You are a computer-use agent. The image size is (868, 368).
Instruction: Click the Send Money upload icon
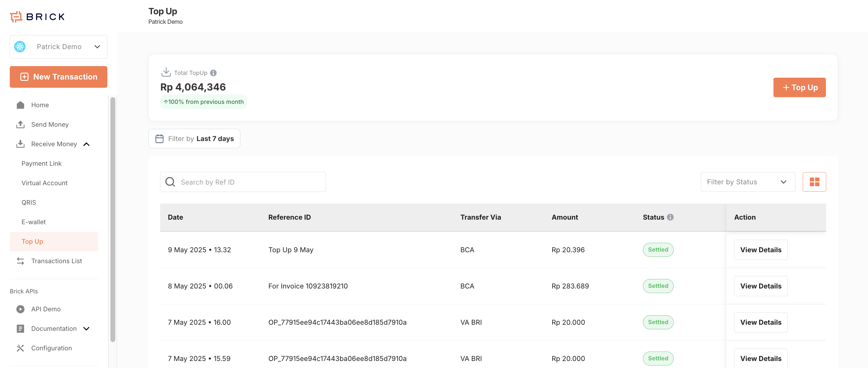click(20, 125)
